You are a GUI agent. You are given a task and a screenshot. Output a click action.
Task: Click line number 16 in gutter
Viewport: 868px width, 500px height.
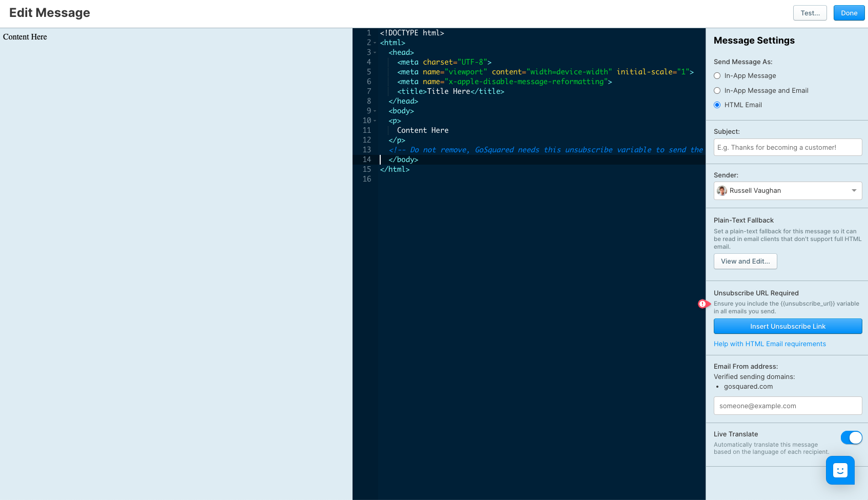(367, 179)
